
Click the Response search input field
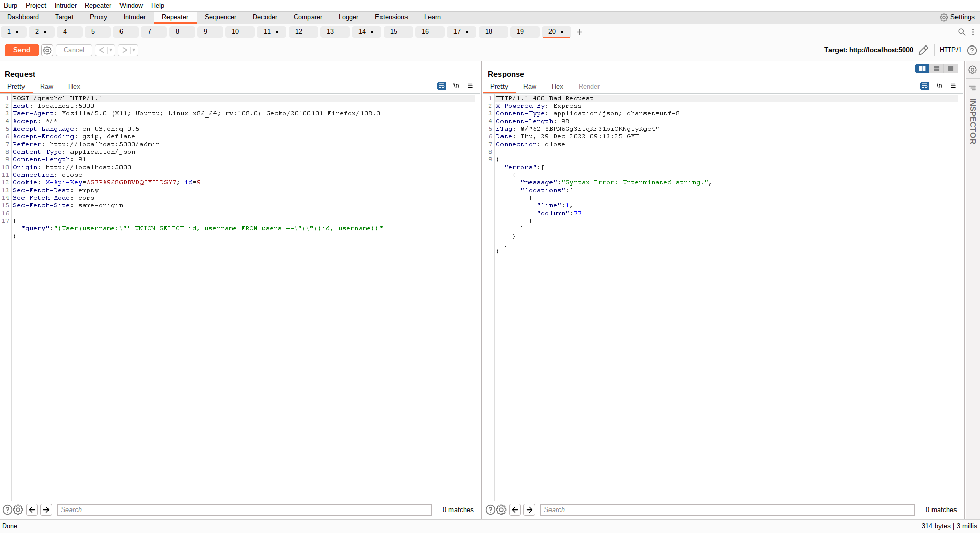(727, 509)
